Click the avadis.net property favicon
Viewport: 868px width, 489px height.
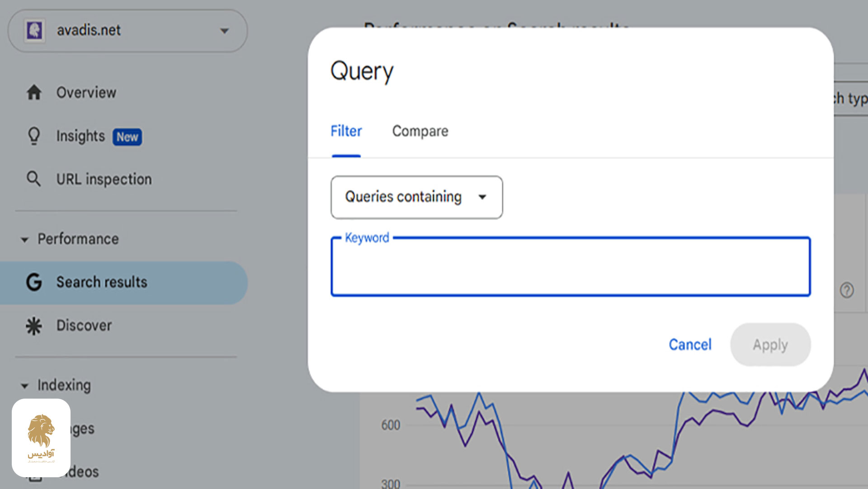click(x=35, y=31)
